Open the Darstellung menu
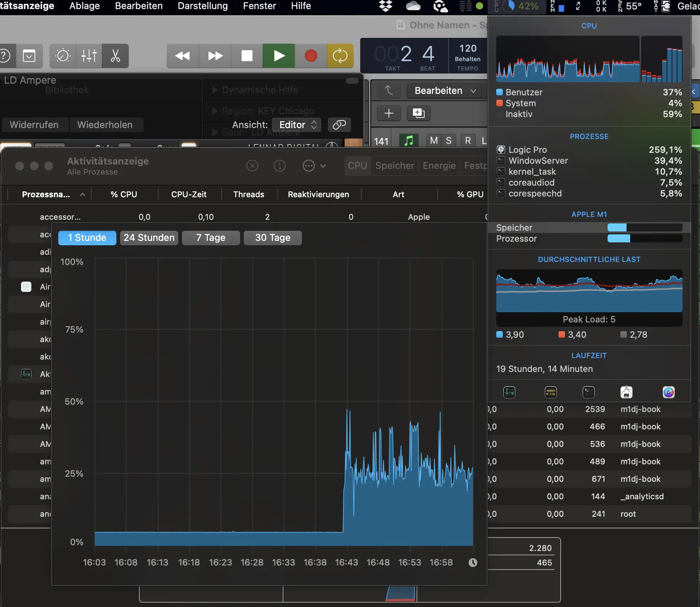 click(x=203, y=6)
